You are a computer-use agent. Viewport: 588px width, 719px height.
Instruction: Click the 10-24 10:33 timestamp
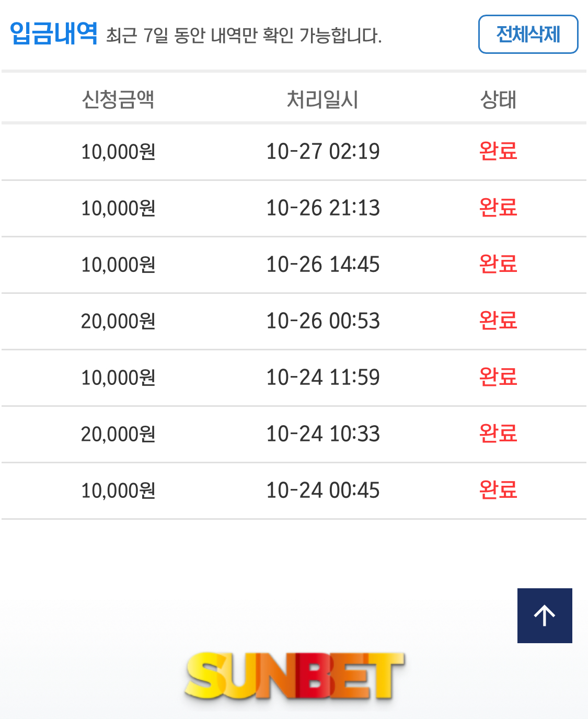(323, 434)
